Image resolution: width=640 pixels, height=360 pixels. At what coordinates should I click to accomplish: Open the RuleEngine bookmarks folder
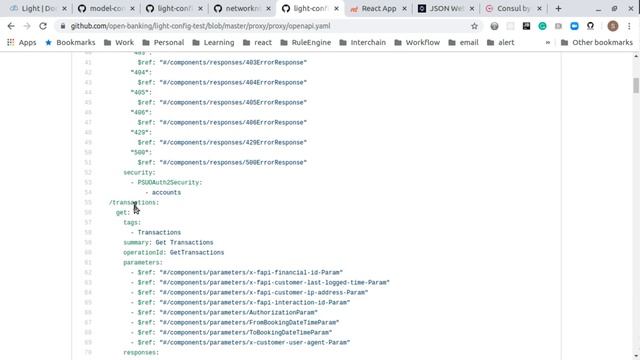[x=306, y=42]
